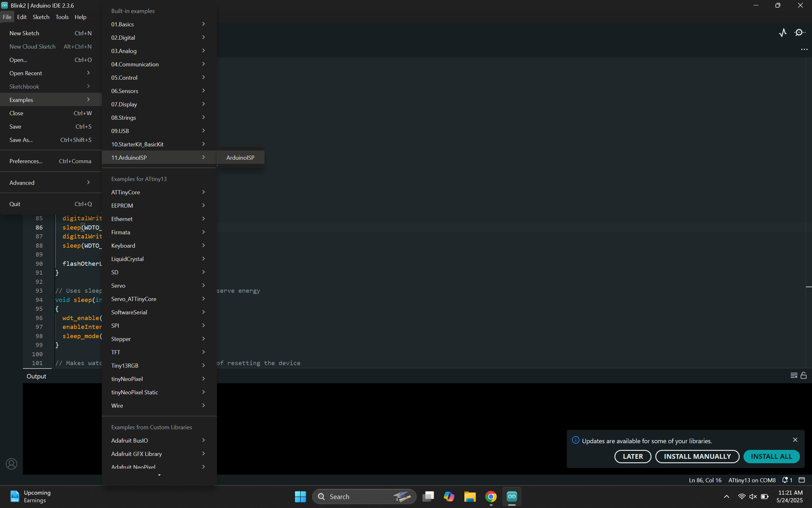Expand the Open Recent submenu

tap(51, 73)
